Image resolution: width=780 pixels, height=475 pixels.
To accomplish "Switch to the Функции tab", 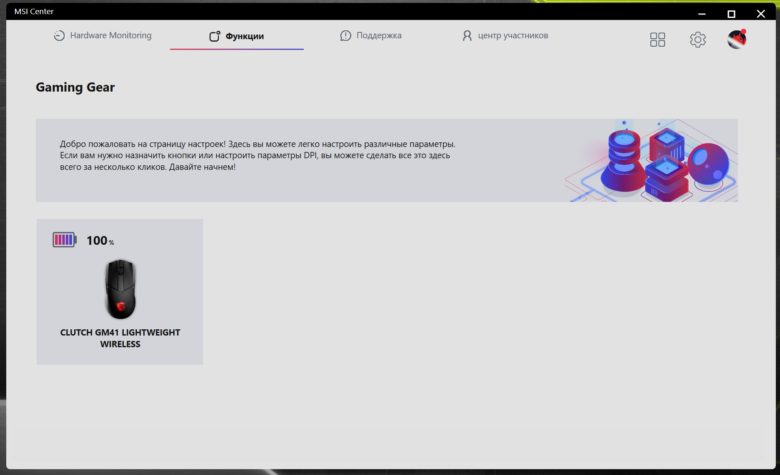I will coord(237,36).
